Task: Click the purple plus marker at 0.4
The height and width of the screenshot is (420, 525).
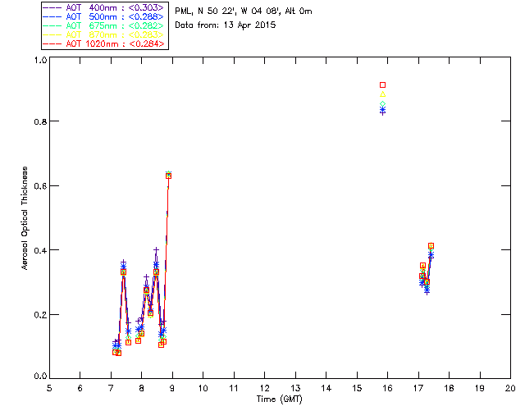Action: (156, 250)
